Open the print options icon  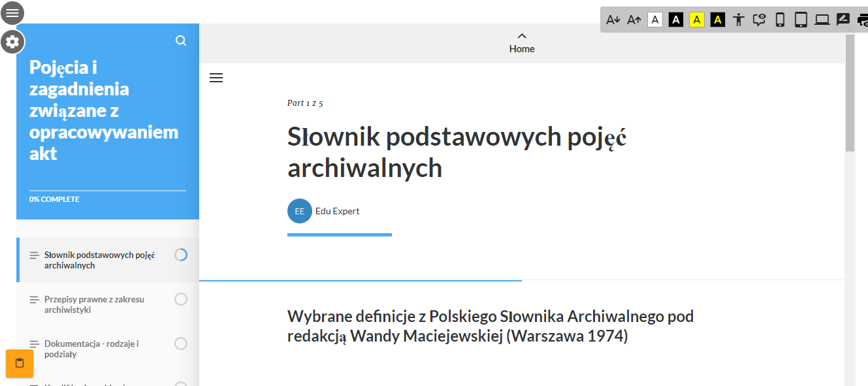(x=863, y=20)
